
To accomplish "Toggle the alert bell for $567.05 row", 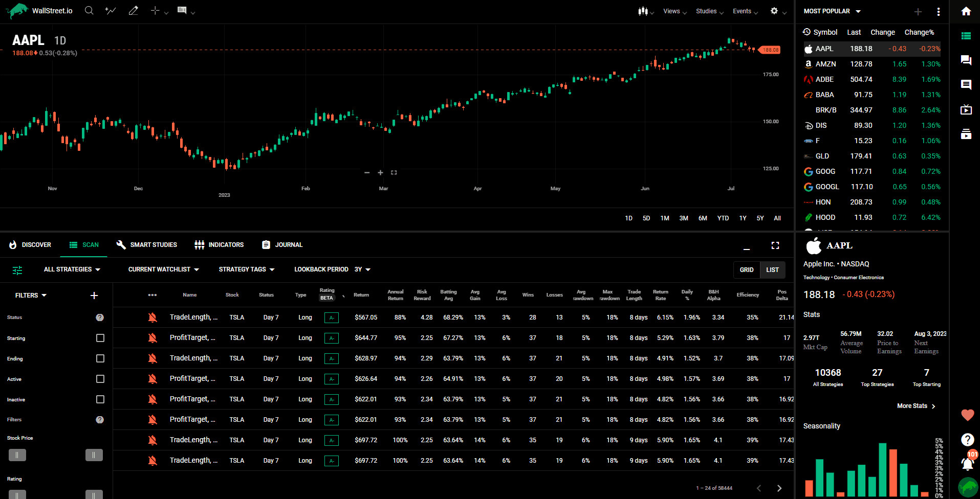I will click(153, 317).
